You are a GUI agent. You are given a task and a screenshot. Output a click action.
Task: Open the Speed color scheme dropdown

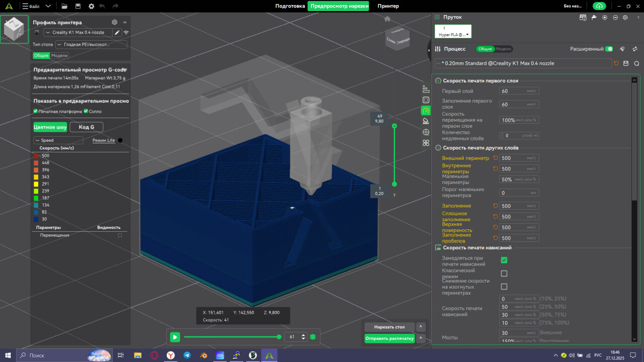tap(58, 140)
